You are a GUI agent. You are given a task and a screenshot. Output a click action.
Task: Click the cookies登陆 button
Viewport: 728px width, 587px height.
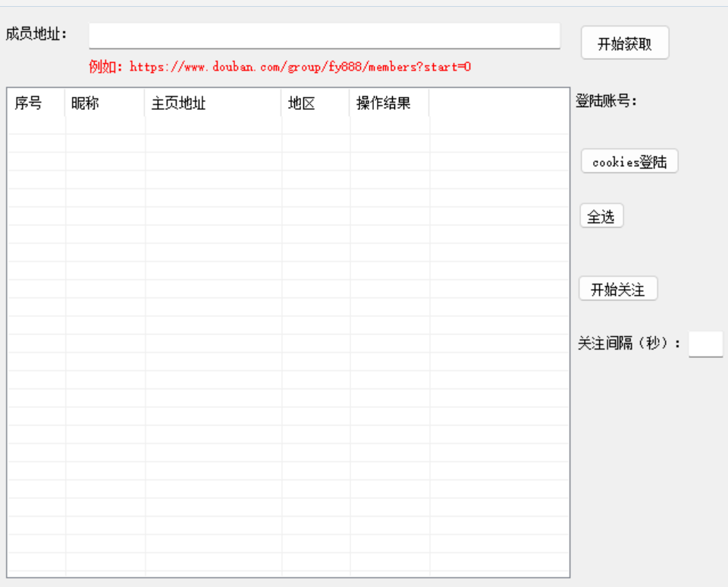pyautogui.click(x=629, y=162)
